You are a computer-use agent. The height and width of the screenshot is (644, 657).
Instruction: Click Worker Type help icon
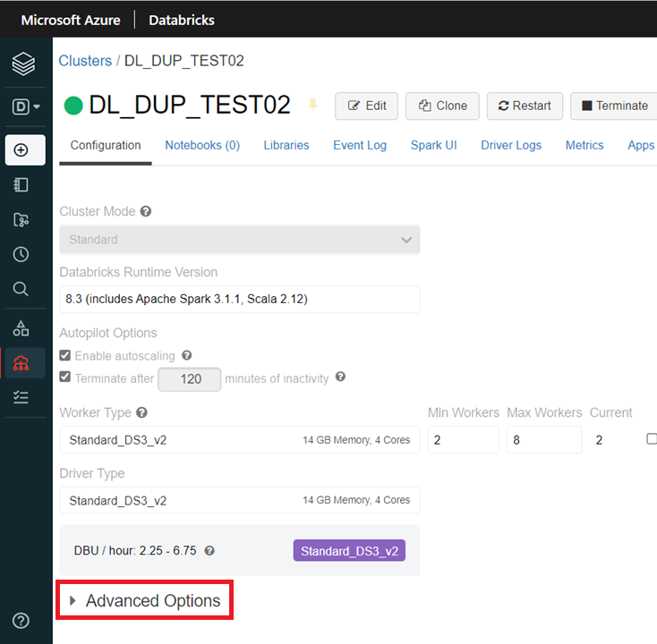pyautogui.click(x=142, y=413)
